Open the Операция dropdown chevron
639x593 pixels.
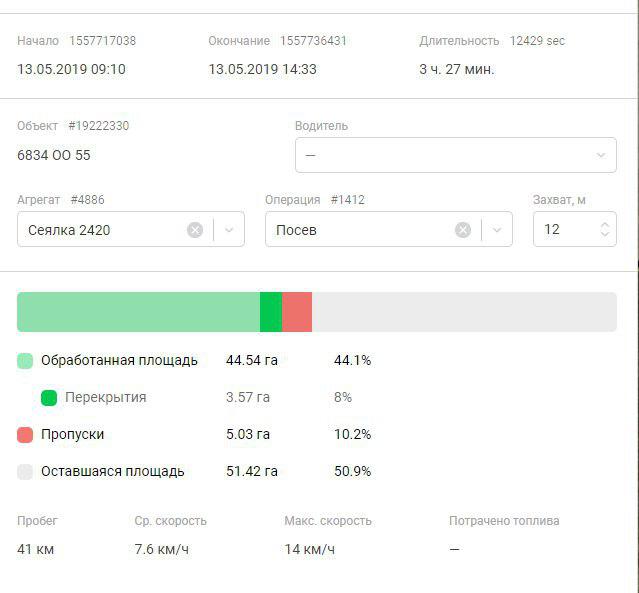point(497,230)
